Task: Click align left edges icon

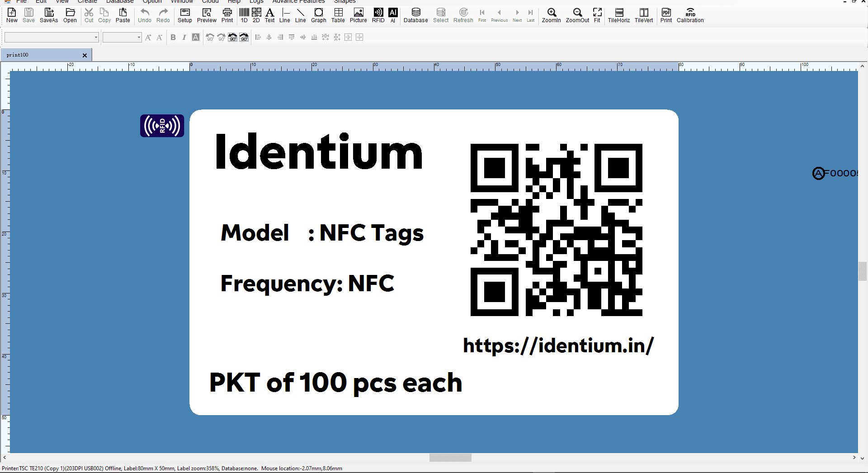Action: 258,37
